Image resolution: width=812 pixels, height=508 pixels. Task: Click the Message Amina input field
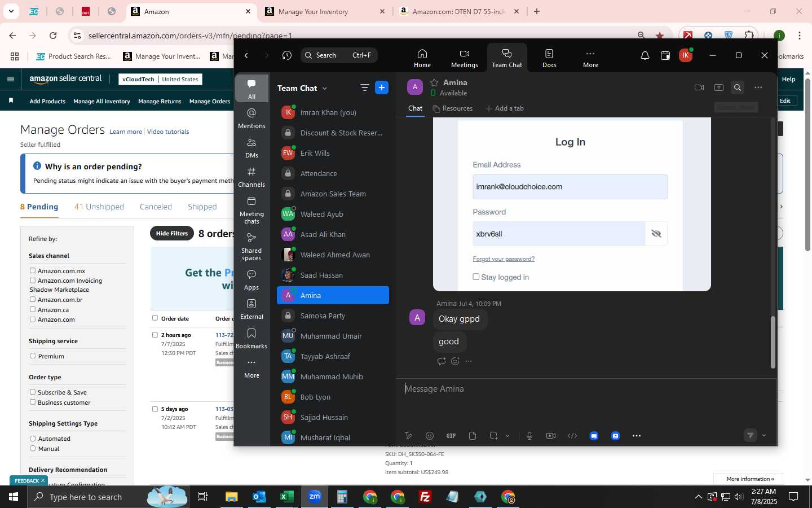[x=586, y=389]
